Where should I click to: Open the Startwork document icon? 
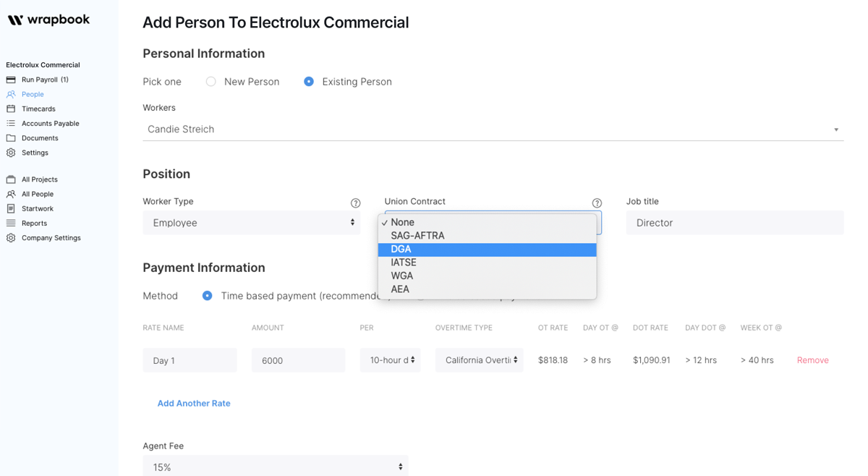click(x=11, y=208)
